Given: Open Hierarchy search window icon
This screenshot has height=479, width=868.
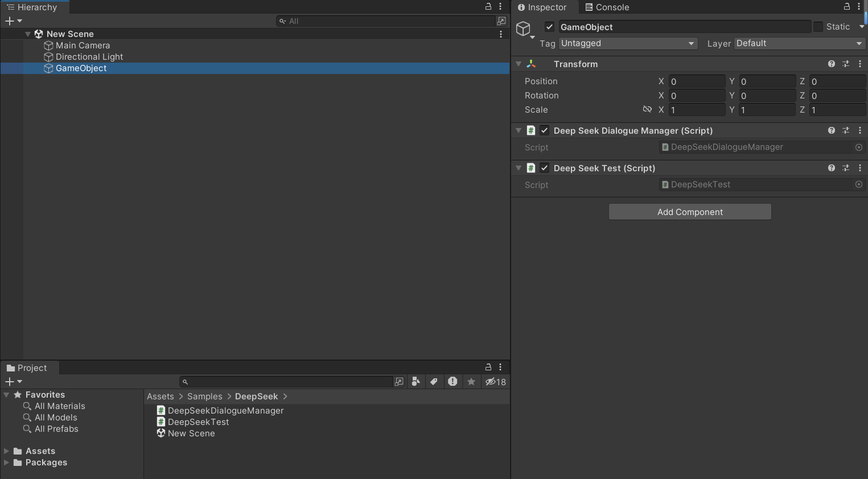Looking at the screenshot, I should [501, 21].
